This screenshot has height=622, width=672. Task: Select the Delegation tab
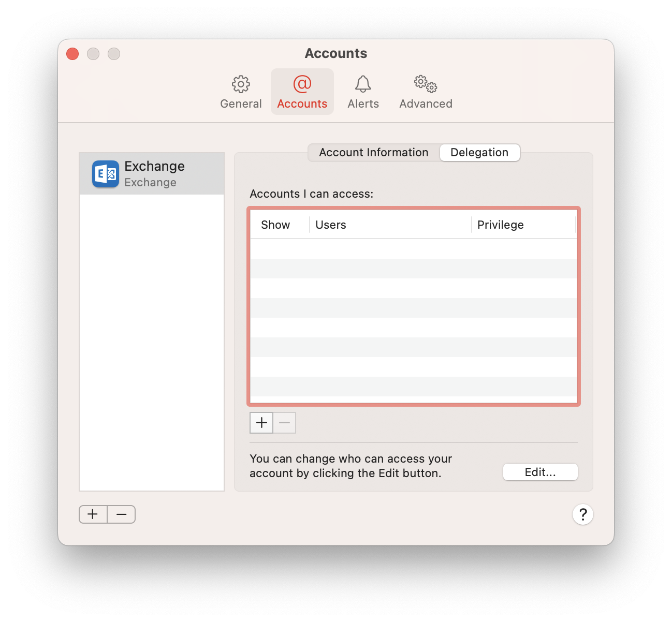point(479,153)
